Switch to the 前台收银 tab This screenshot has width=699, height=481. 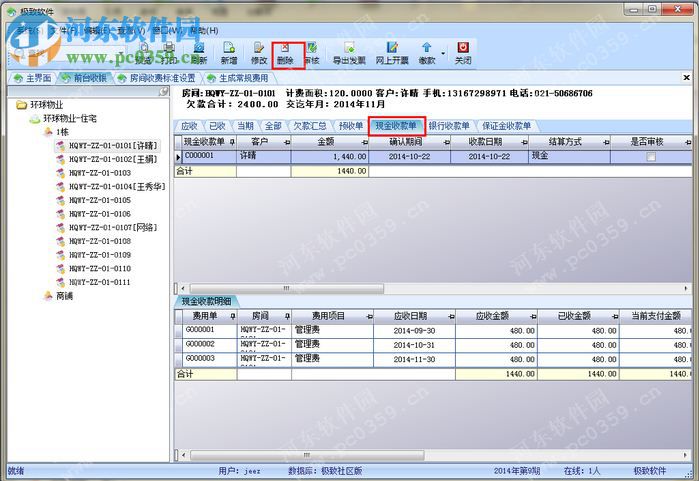(84, 78)
